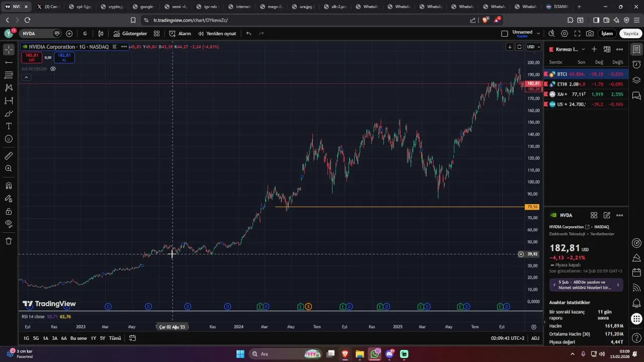The height and width of the screenshot is (362, 644).
Task: Toggle magnet mode
Action: click(9, 186)
